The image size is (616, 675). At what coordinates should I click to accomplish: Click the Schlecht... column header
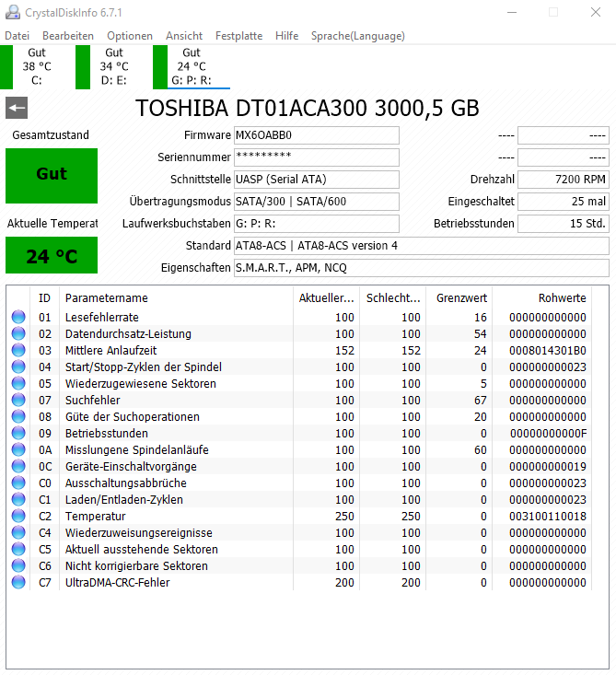tap(392, 297)
